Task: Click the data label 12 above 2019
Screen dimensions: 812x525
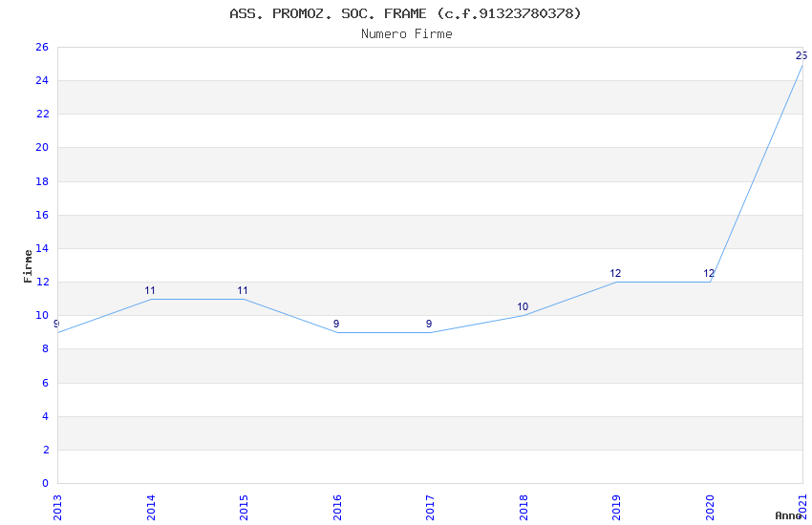Action: (x=615, y=273)
